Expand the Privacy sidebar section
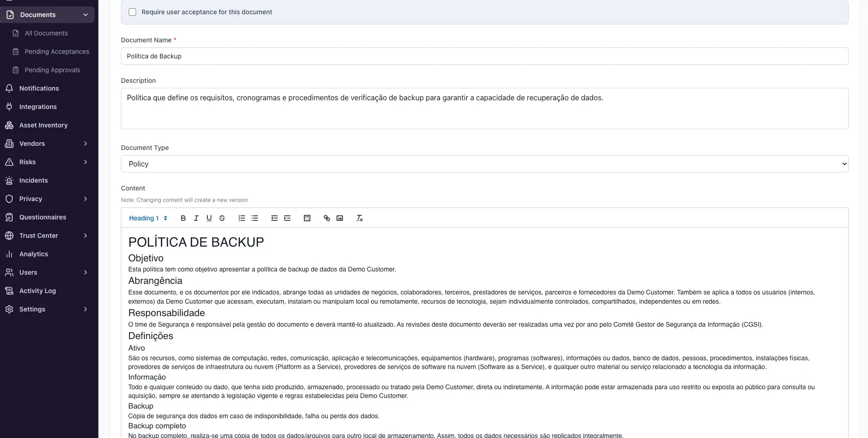Screen dimensions: 868x438 pos(85,199)
